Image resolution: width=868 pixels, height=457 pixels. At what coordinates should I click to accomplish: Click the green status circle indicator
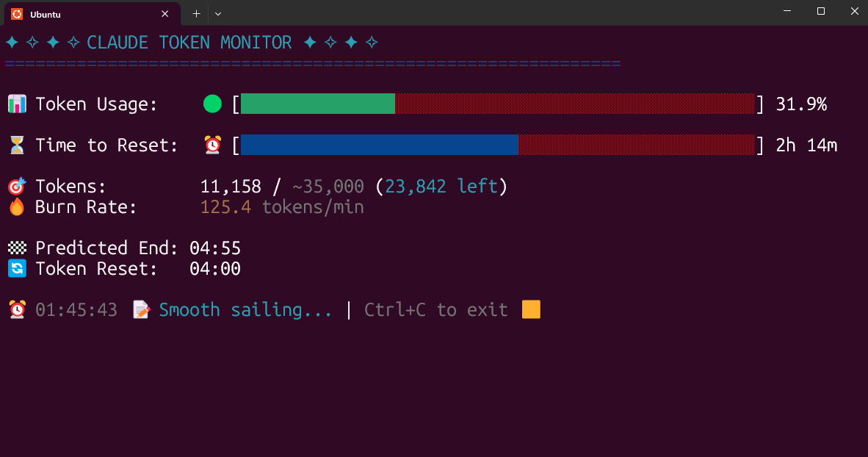pos(212,104)
